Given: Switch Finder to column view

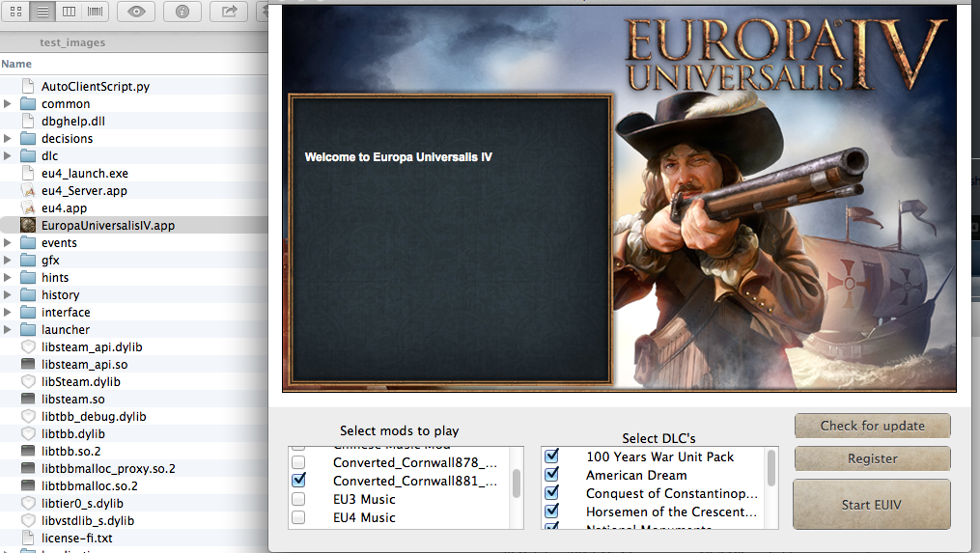Looking at the screenshot, I should coord(69,12).
